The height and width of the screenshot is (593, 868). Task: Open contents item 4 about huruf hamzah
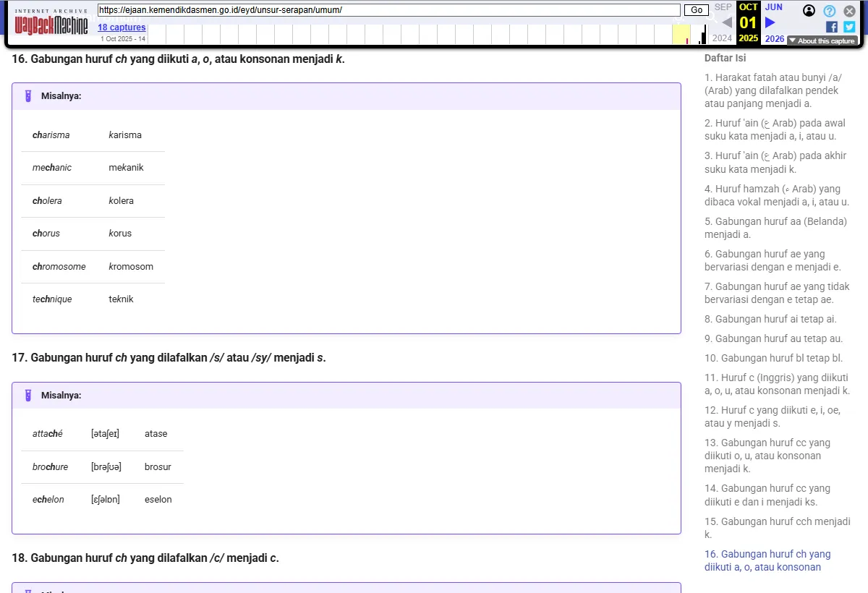[x=777, y=195]
